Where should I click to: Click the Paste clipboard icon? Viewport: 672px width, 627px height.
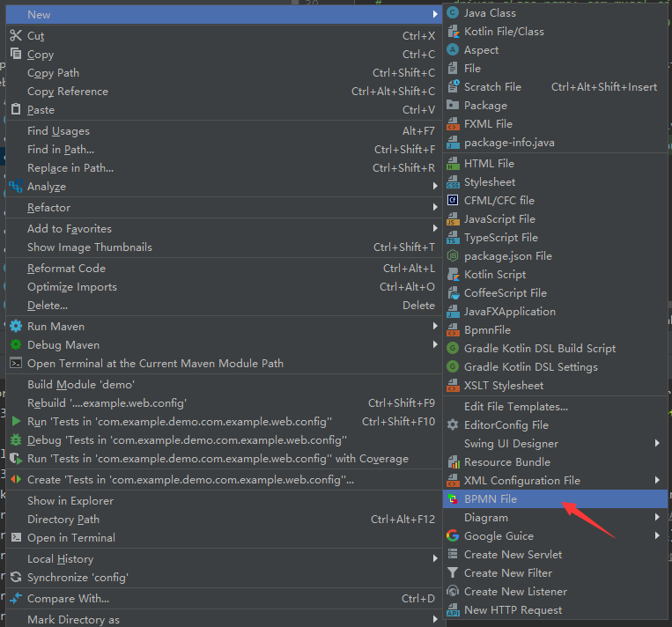coord(16,109)
